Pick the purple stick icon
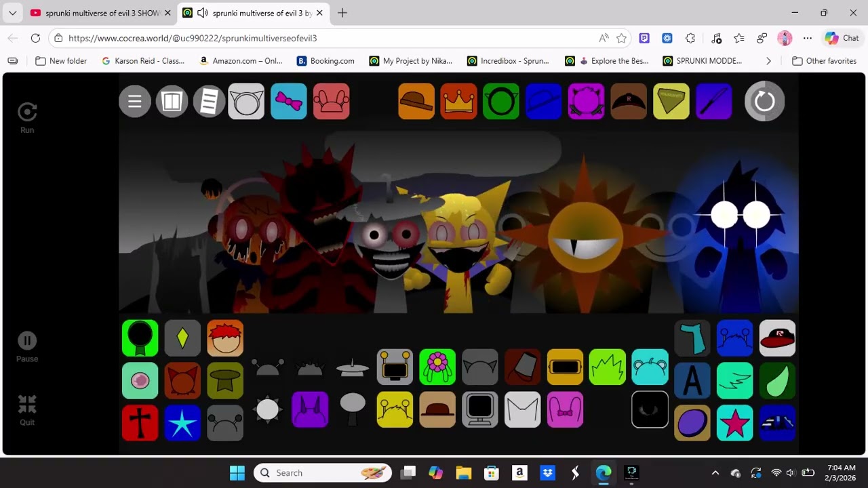This screenshot has height=488, width=868. coord(713,102)
